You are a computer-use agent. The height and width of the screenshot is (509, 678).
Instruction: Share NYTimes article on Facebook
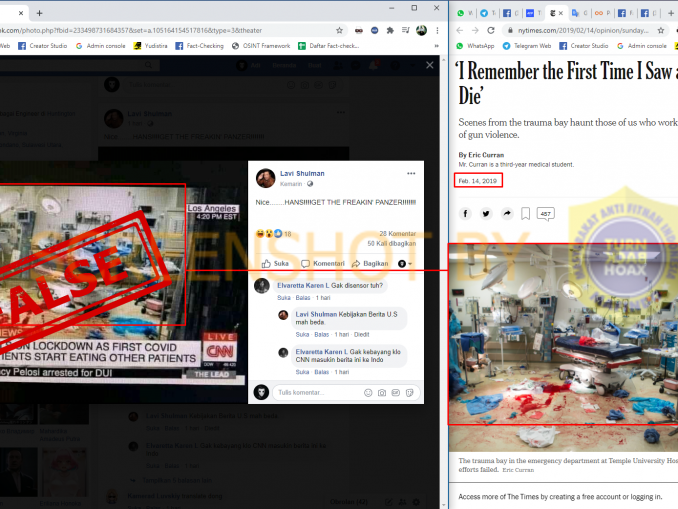click(x=465, y=214)
